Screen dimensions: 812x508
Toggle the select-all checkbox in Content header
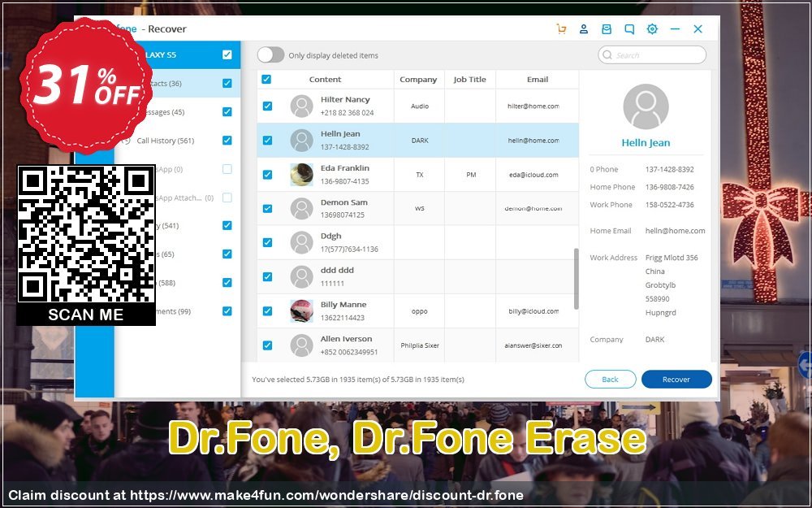point(266,80)
